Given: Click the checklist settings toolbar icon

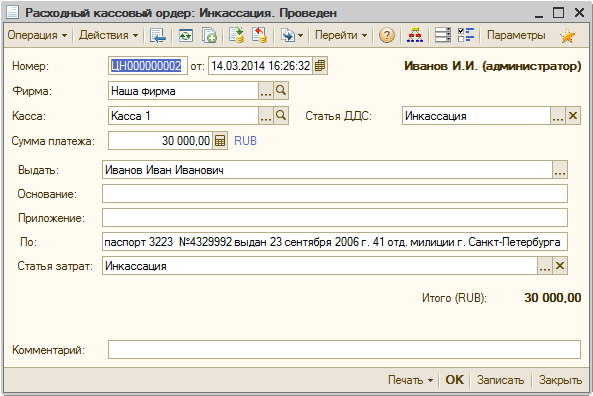Looking at the screenshot, I should (x=466, y=35).
